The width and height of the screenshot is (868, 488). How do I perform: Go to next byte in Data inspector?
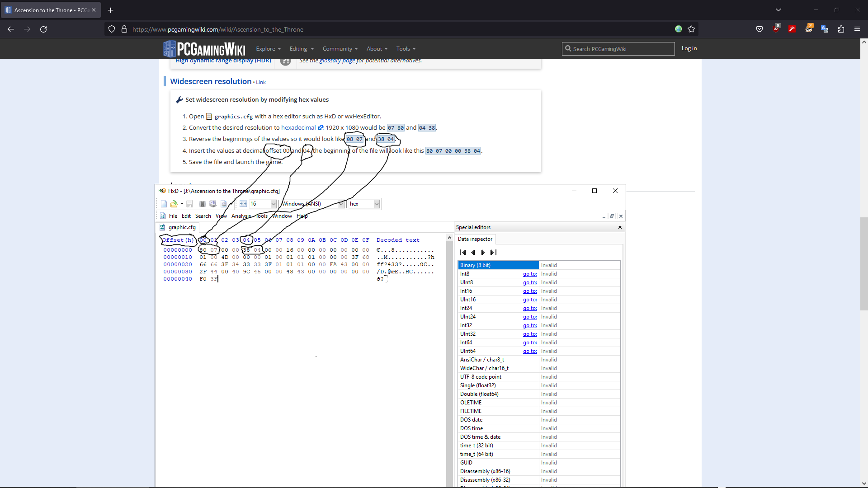coord(483,253)
